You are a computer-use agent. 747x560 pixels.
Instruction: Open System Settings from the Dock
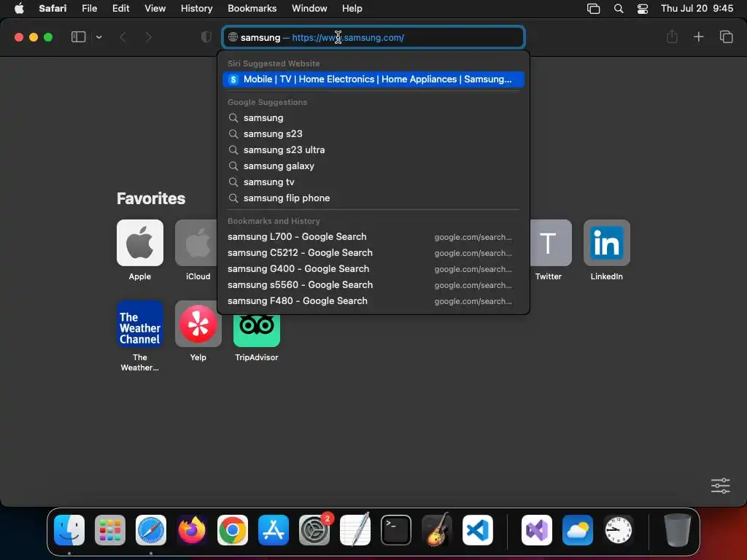point(314,530)
